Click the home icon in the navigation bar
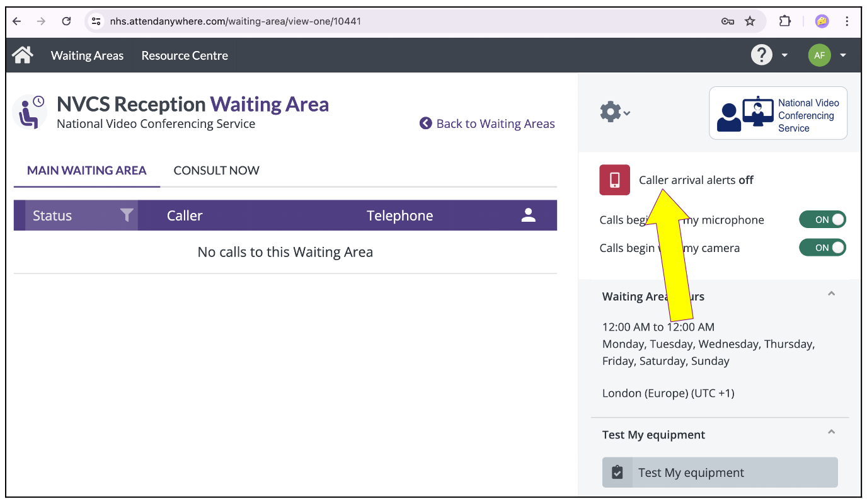Viewport: 867px width, 504px height. tap(22, 55)
